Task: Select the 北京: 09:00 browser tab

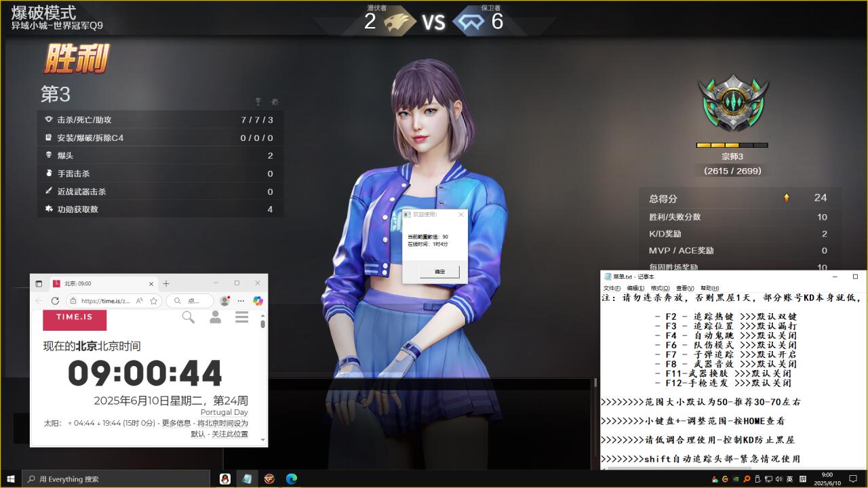Action: tap(103, 283)
